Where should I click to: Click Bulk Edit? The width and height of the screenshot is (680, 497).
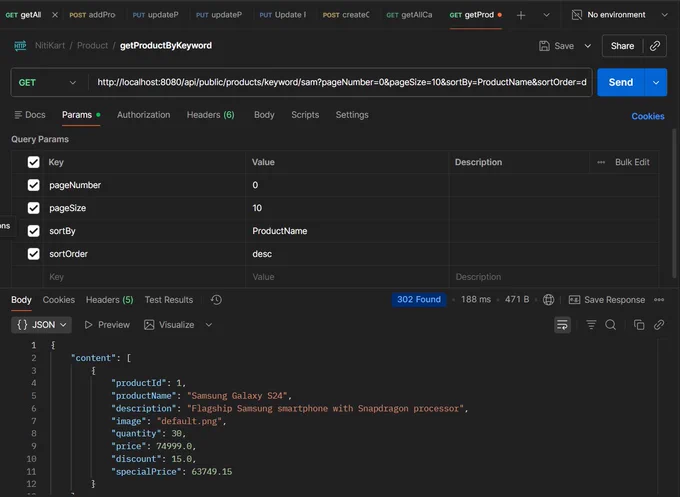632,162
